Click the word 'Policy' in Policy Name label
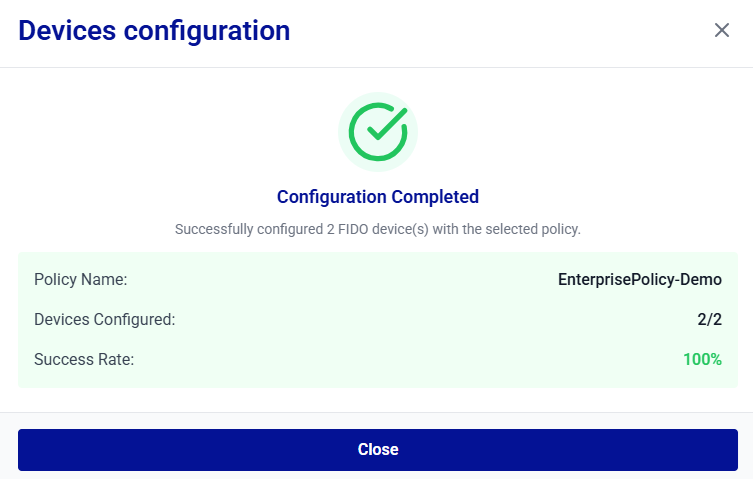Viewport: 753px width, 479px height. pos(56,280)
